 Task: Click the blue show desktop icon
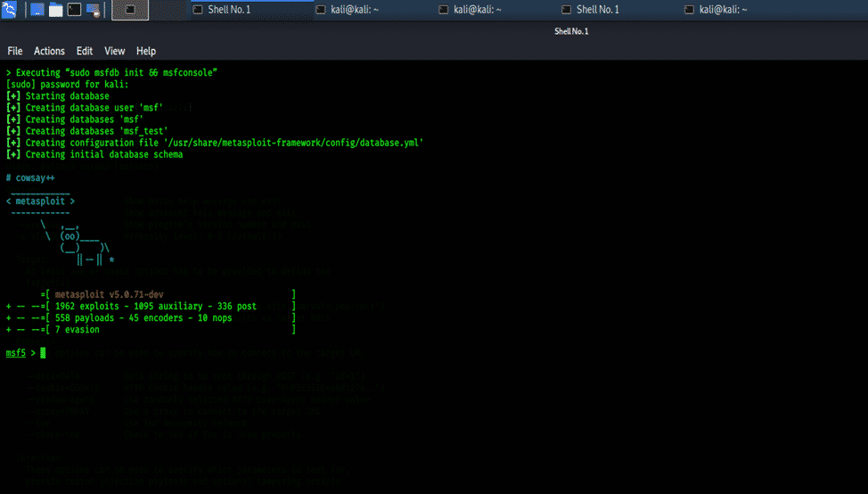click(37, 10)
